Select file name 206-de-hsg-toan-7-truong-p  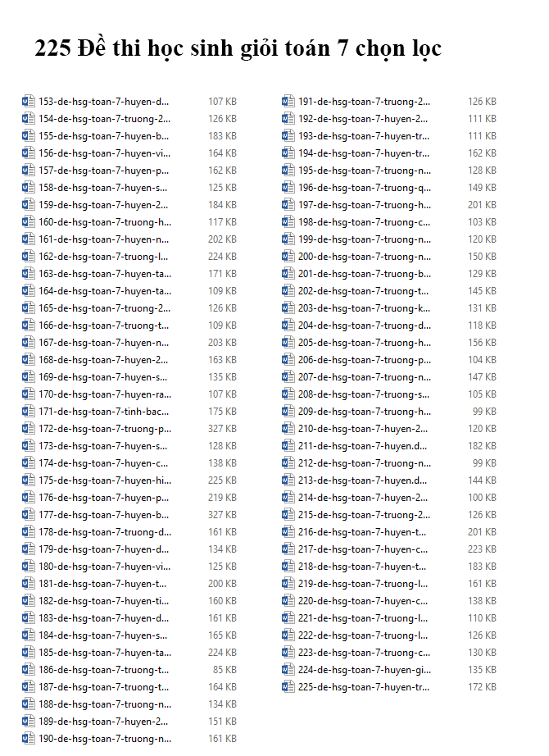(364, 360)
